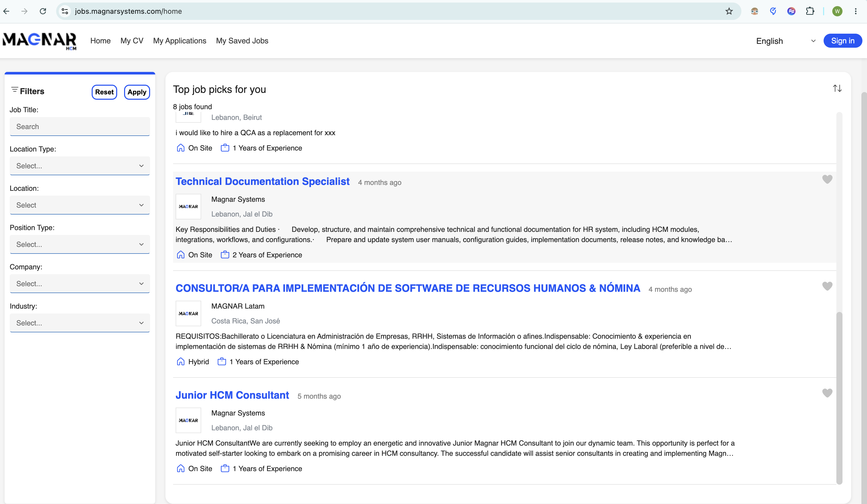Apply the filters
The height and width of the screenshot is (504, 867).
pyautogui.click(x=137, y=92)
